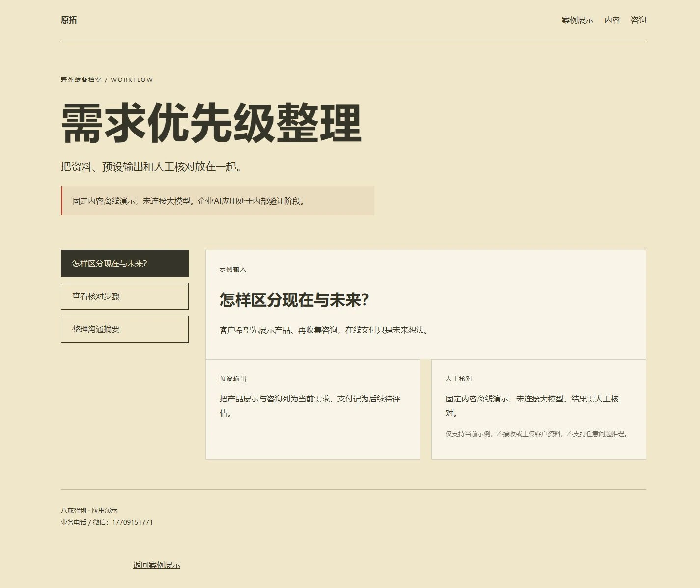
Task: Click the footer text 八戒智创 · 应用演示
Action: coord(89,510)
